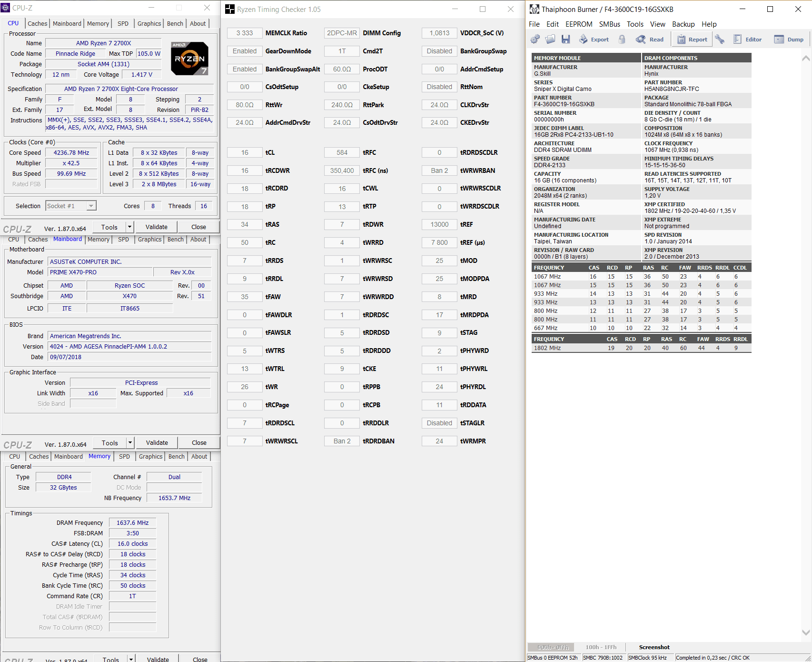Click the 100h - 1FFh tab in Thaiphoon Burner
The height and width of the screenshot is (662, 812).
pyautogui.click(x=601, y=647)
